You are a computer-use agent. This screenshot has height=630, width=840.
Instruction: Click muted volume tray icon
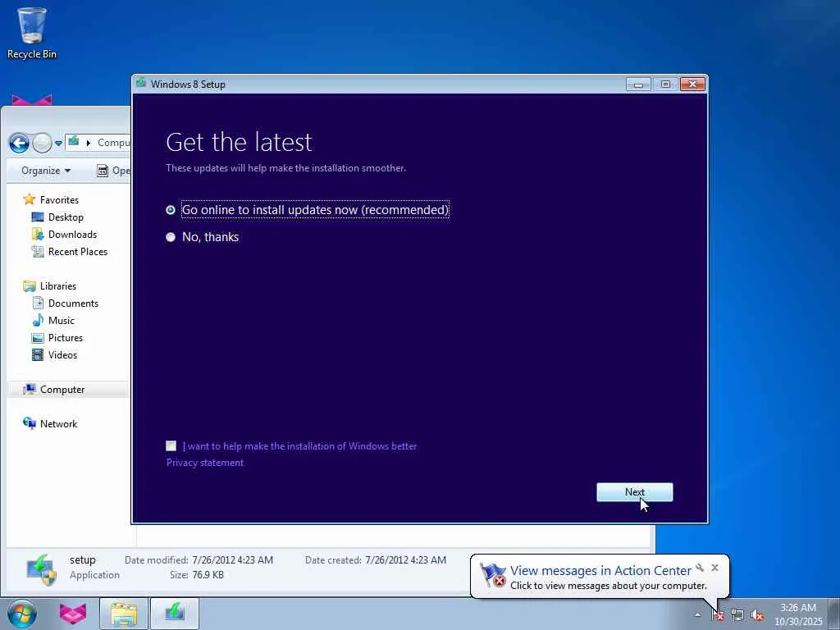click(x=757, y=614)
